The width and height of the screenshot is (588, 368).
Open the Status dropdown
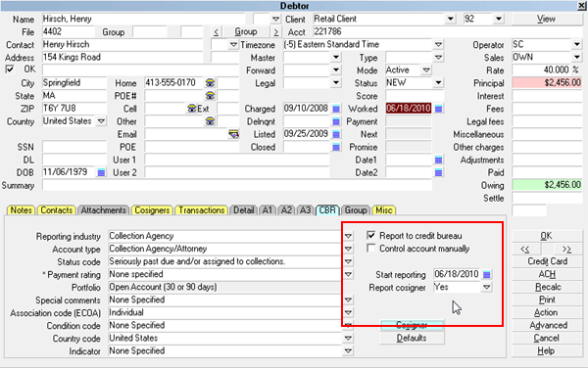(438, 83)
